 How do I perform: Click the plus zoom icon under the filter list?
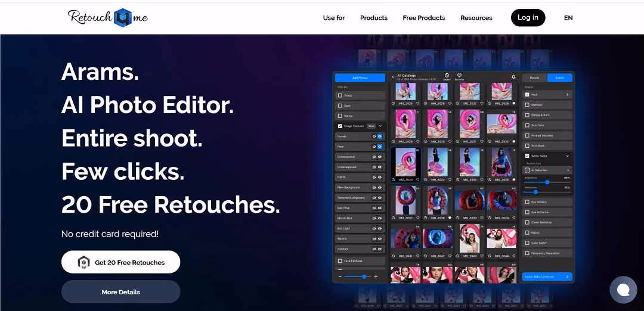[376, 277]
